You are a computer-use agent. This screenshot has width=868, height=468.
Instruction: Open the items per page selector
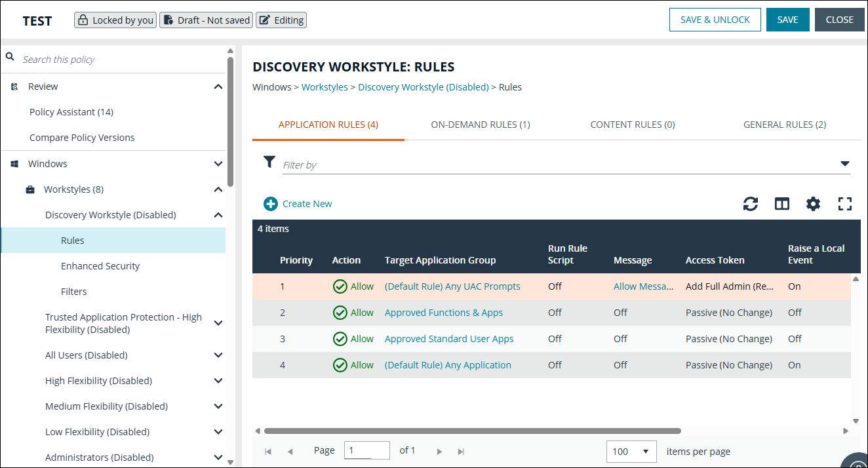tap(631, 451)
